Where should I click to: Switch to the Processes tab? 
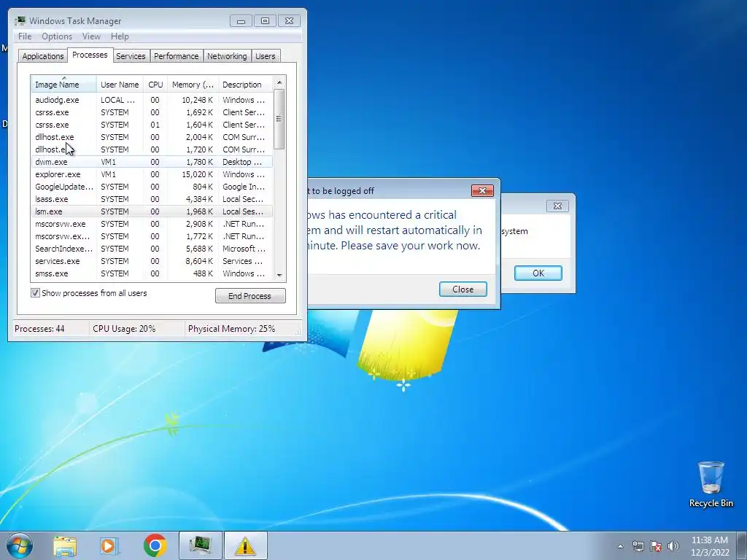90,55
